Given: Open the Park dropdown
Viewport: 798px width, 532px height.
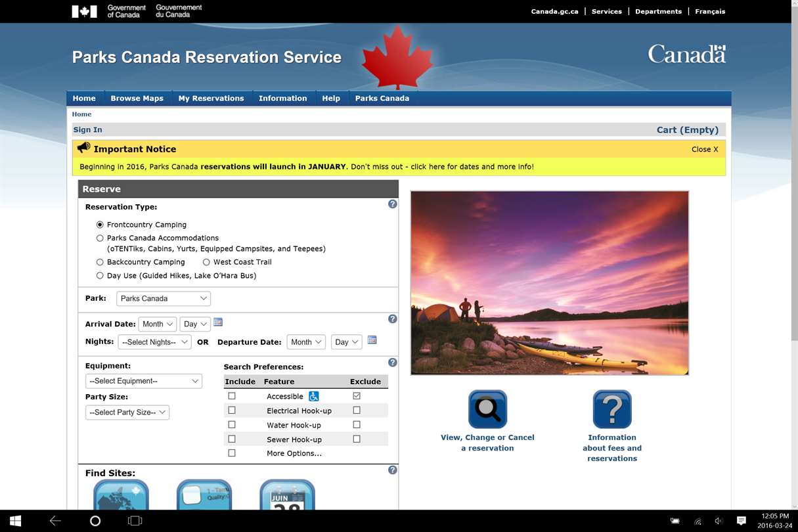Looking at the screenshot, I should 164,298.
